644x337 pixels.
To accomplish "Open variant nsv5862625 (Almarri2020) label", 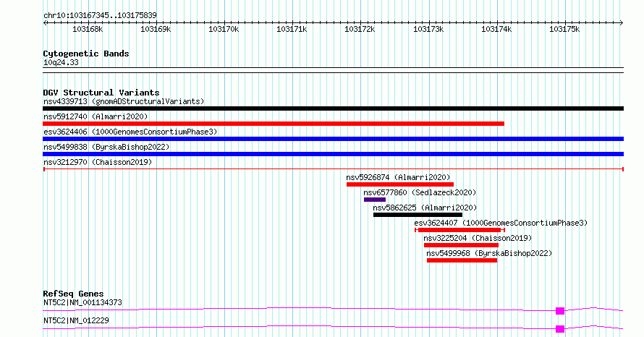I will click(x=425, y=208).
